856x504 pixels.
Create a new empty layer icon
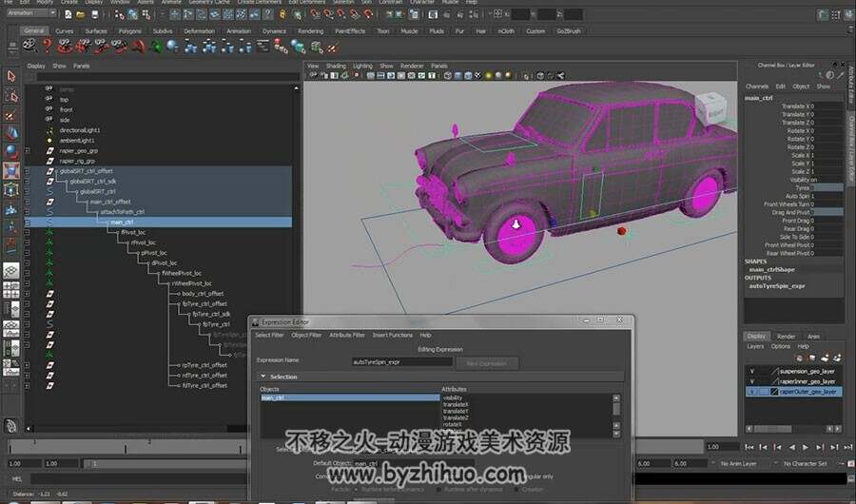825,359
